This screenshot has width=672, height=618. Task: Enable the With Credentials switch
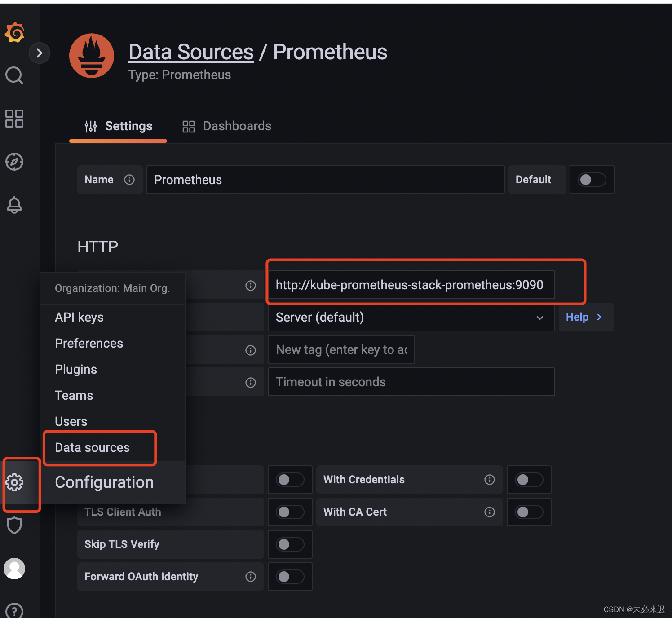point(529,480)
